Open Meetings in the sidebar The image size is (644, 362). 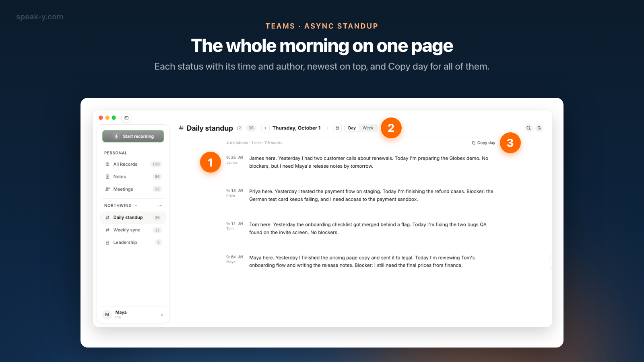click(133, 189)
